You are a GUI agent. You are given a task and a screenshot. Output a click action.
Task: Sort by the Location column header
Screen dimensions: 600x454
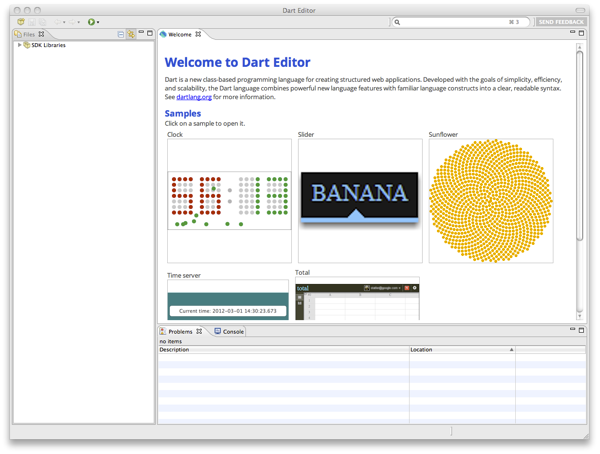(x=462, y=349)
